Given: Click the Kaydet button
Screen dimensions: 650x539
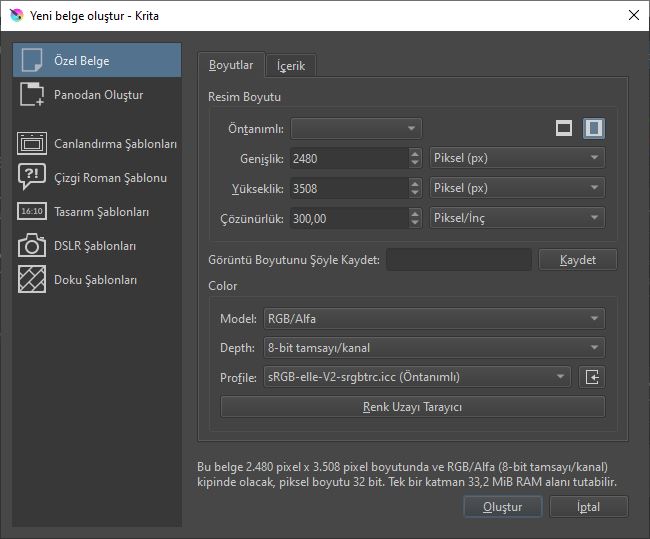Looking at the screenshot, I should point(578,260).
